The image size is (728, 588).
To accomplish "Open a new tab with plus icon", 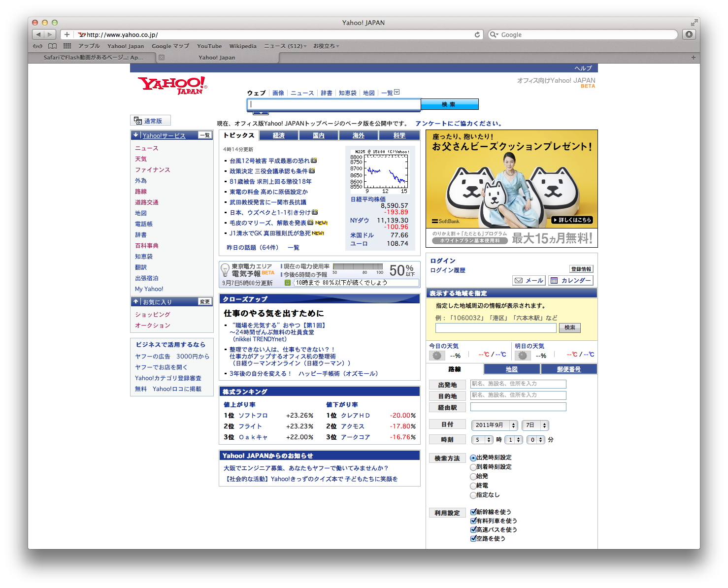I will click(693, 58).
